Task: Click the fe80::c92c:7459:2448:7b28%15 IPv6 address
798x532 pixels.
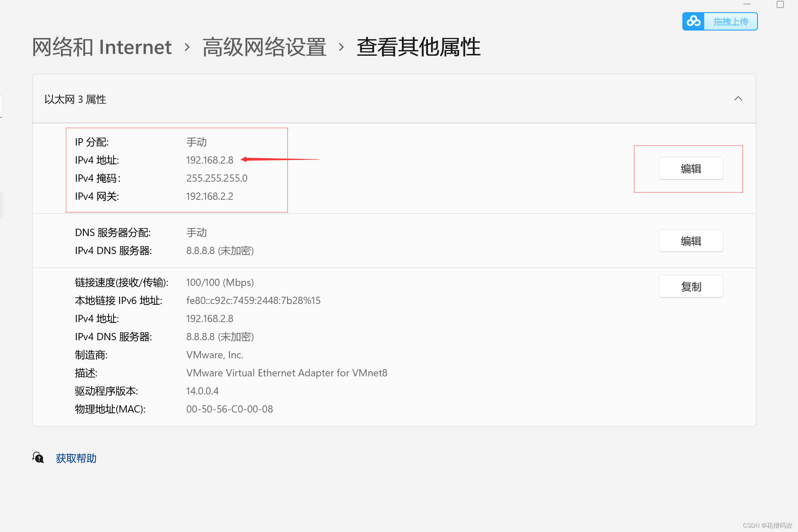Action: tap(253, 300)
